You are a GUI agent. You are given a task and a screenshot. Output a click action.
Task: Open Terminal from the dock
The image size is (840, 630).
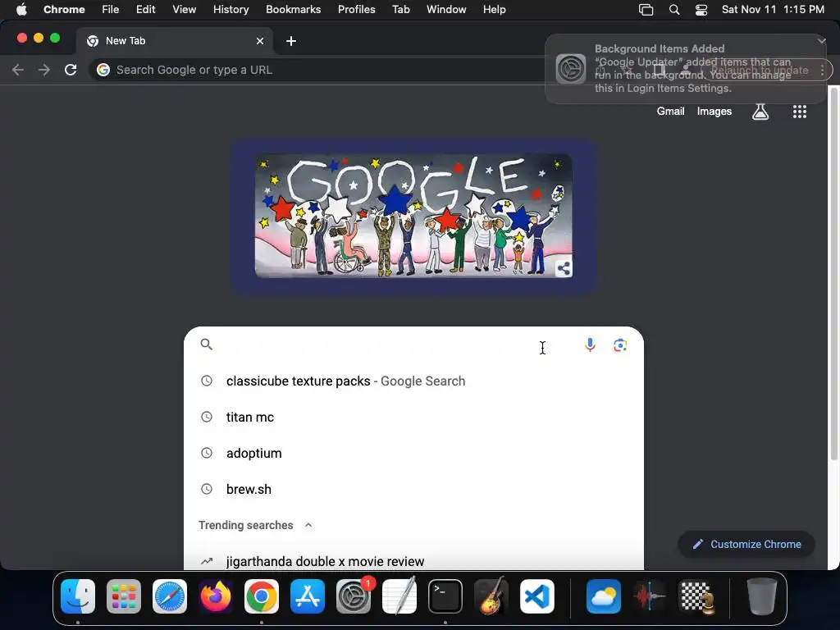point(445,596)
